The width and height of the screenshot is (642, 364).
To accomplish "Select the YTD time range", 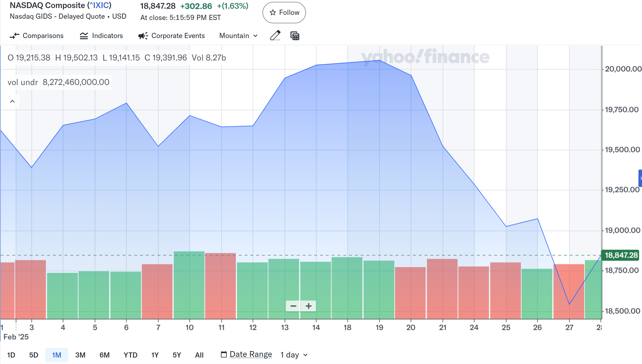I will pos(130,355).
